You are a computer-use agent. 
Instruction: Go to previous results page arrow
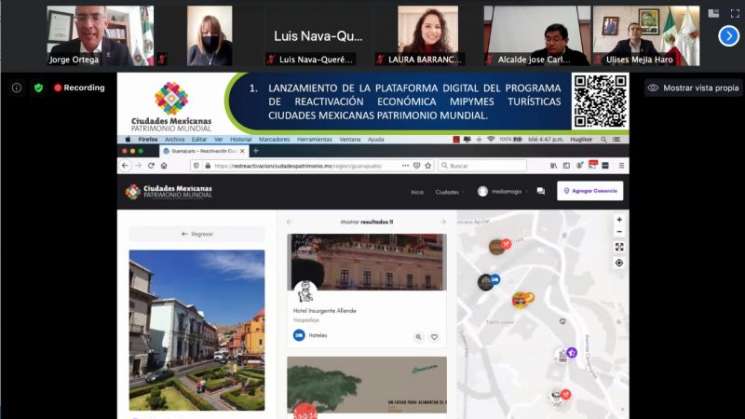(289, 222)
